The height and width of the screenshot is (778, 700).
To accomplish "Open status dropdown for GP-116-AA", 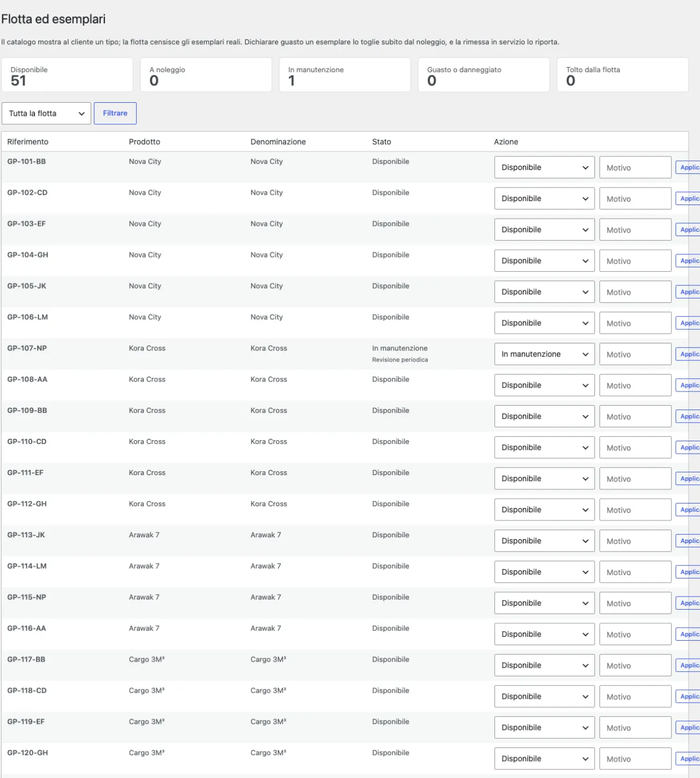I will [544, 634].
